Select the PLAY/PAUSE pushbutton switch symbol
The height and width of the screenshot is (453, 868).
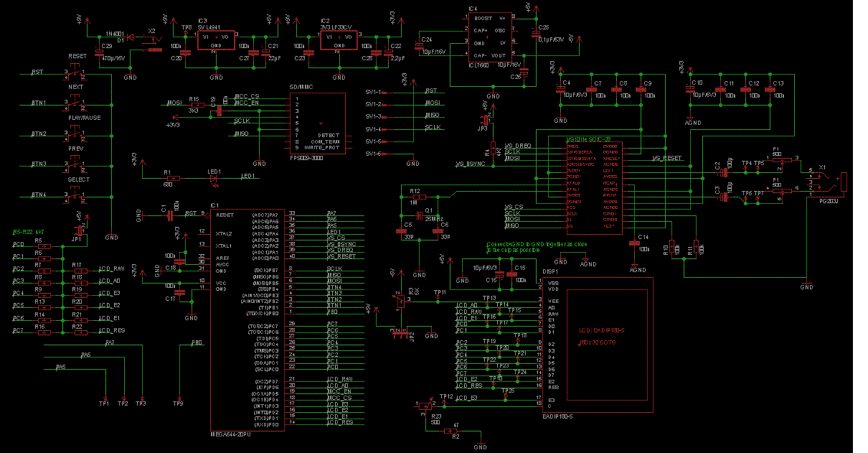click(76, 134)
